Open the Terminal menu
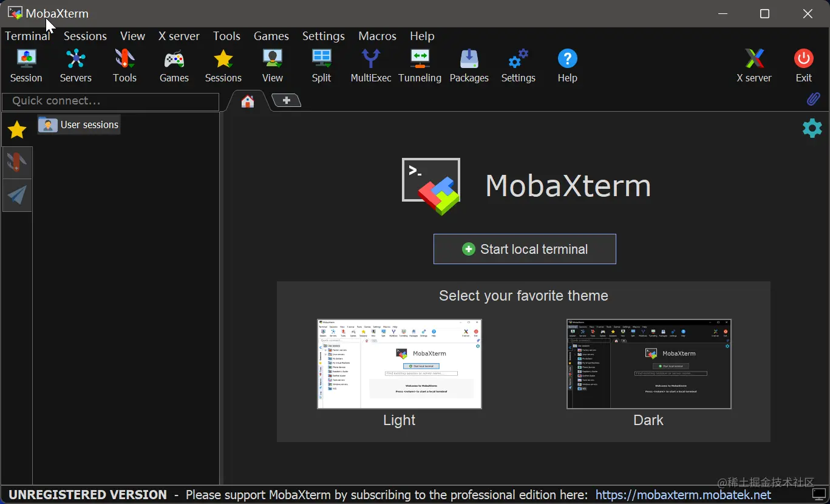The width and height of the screenshot is (830, 504). (27, 36)
